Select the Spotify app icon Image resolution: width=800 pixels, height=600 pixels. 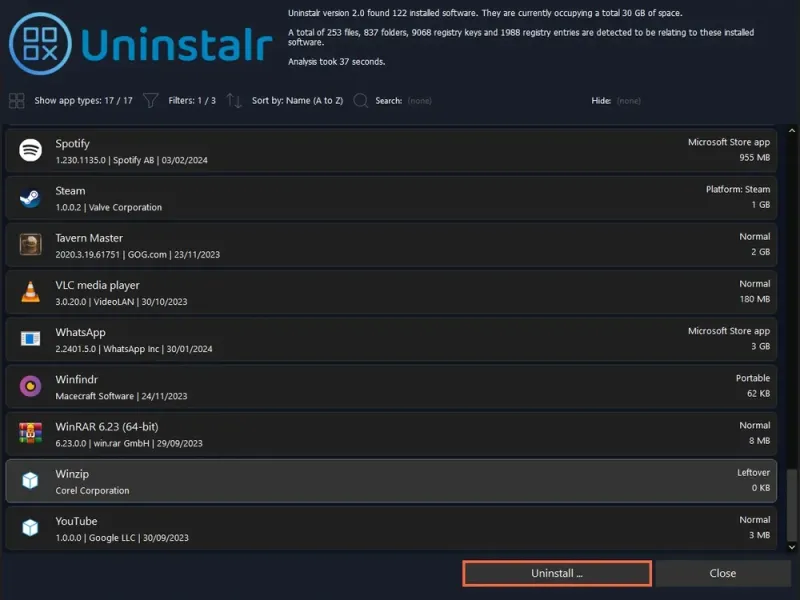[x=31, y=151]
